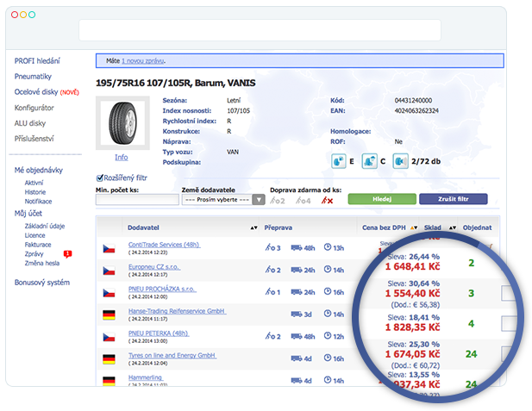Open Příslušenství menu item
The image size is (532, 411).
34,139
